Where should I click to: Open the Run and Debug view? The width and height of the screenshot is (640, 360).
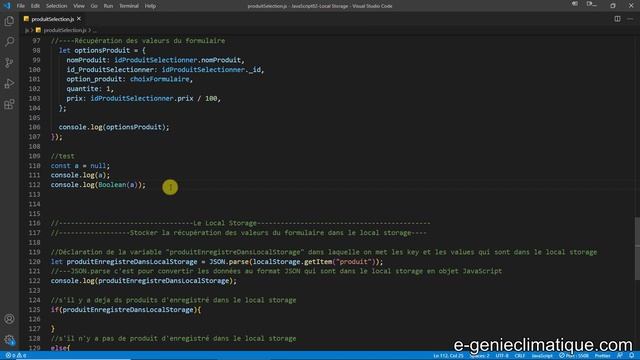pos(9,83)
